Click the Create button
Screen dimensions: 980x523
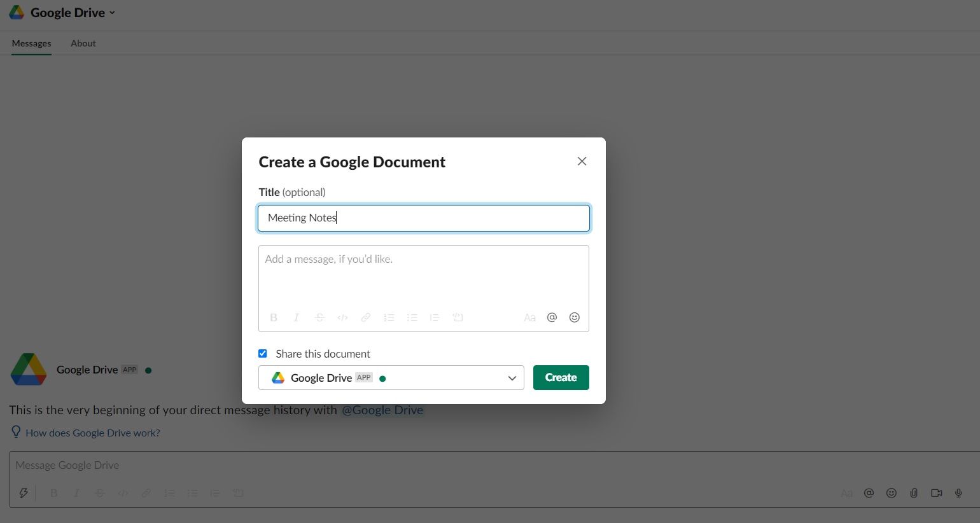coord(561,377)
